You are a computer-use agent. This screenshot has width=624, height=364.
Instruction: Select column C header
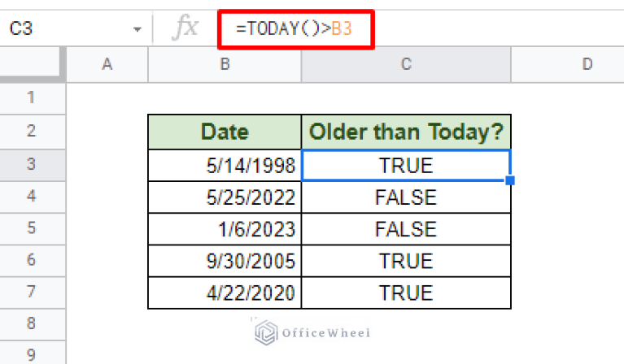(406, 64)
